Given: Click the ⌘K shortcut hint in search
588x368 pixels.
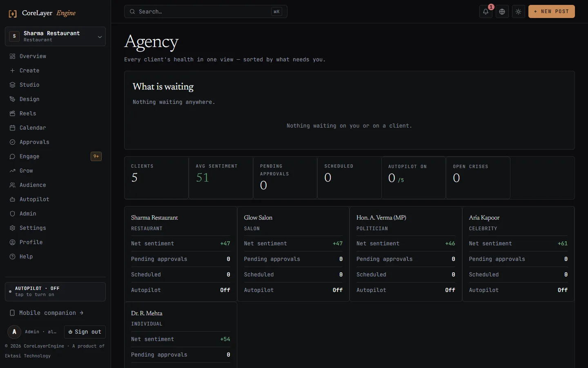Looking at the screenshot, I should pyautogui.click(x=276, y=11).
